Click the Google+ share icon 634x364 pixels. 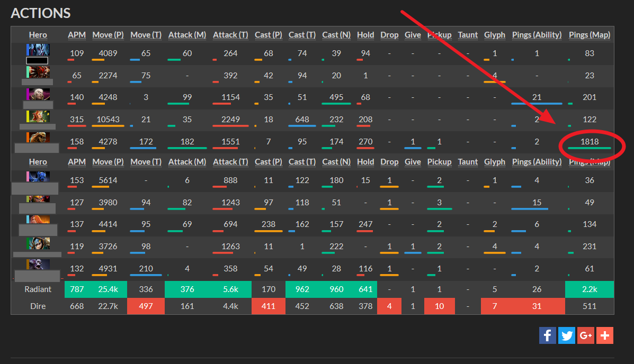tap(585, 335)
